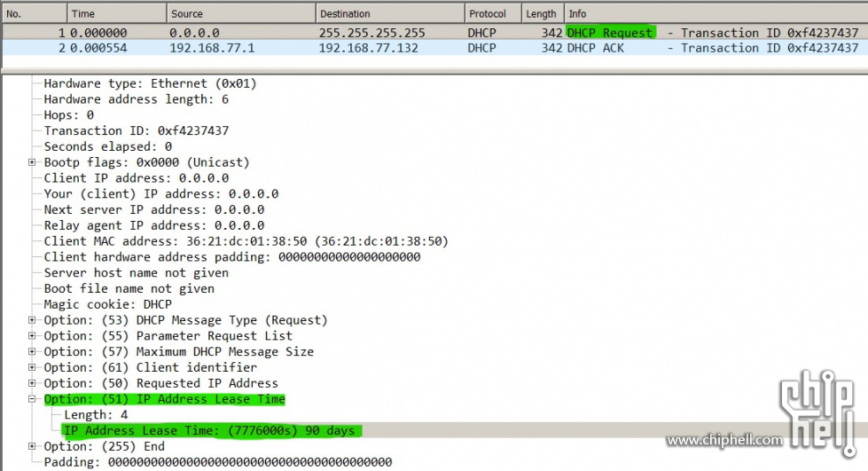The height and width of the screenshot is (471, 868).
Task: Select the Hops: 0 field
Action: 68,115
